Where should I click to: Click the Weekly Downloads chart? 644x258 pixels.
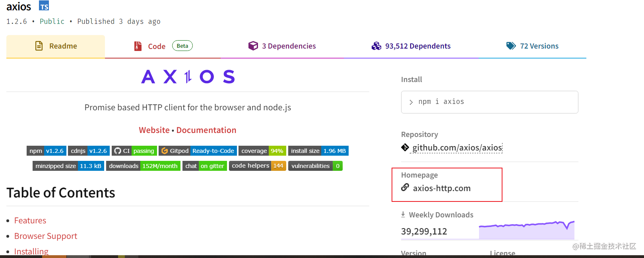527,230
